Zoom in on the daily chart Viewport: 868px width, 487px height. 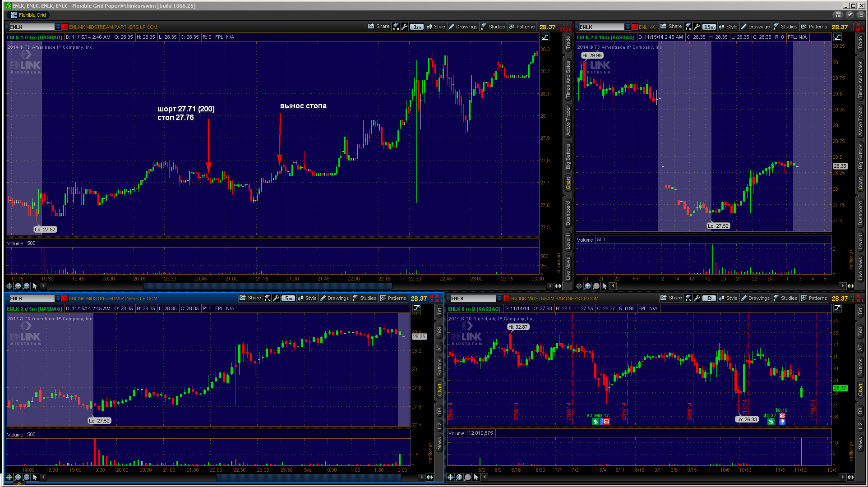coord(459,477)
